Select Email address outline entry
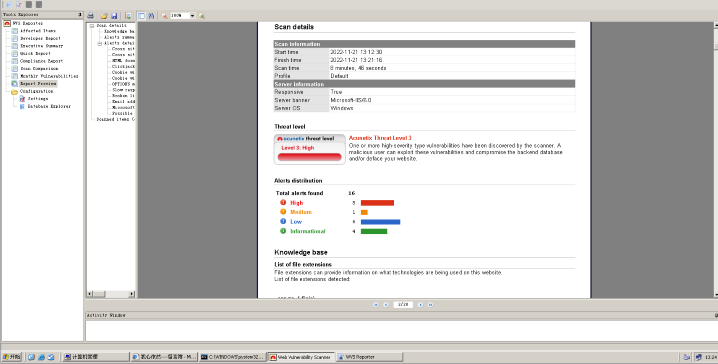 123,102
